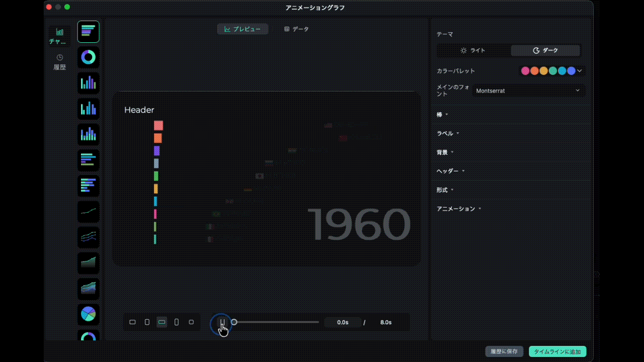Select the first vertical bar chart type
644x362 pixels.
tap(88, 83)
